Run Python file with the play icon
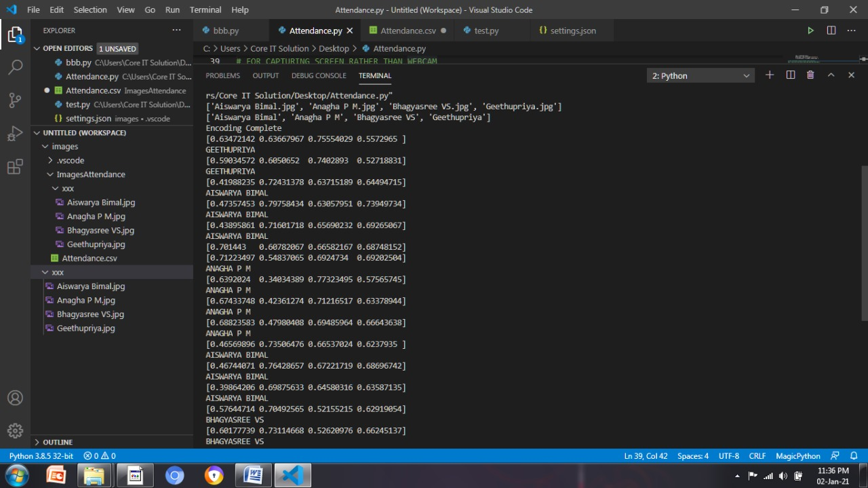This screenshot has width=868, height=488. tap(810, 31)
